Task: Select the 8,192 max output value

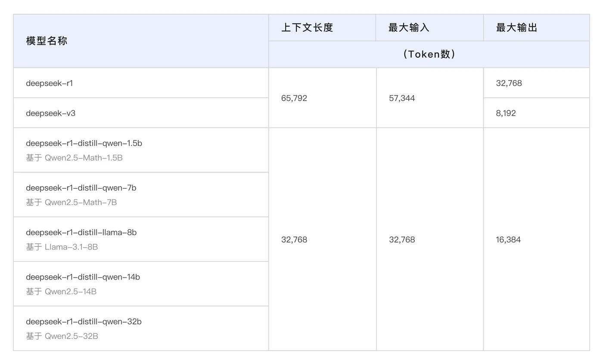Action: coord(506,113)
